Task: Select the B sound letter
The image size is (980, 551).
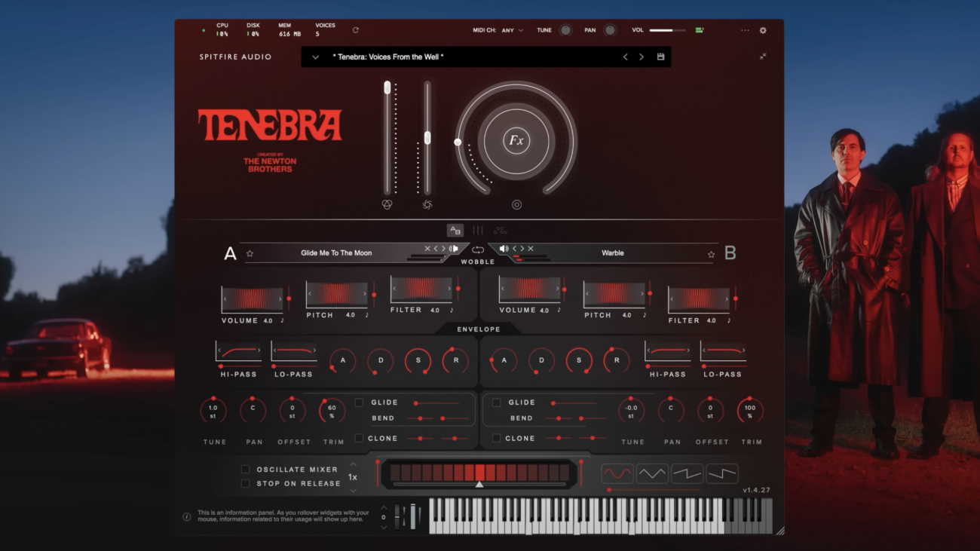Action: tap(730, 253)
